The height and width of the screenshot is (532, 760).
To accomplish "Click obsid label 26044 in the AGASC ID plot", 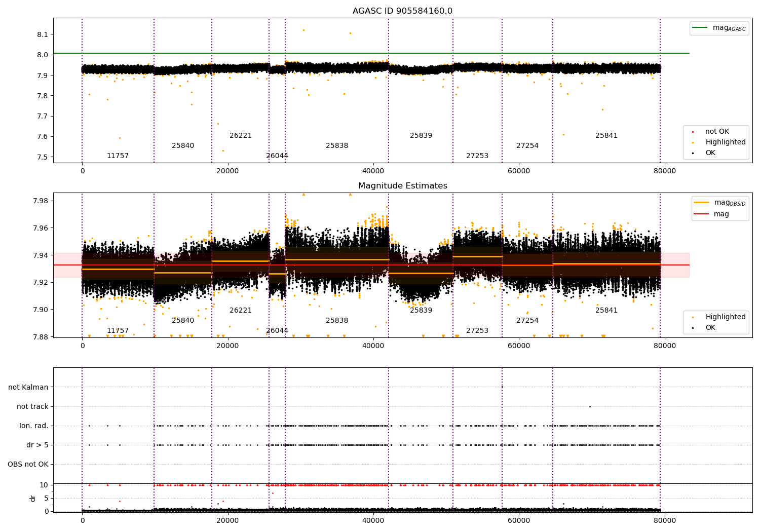I will pyautogui.click(x=277, y=156).
